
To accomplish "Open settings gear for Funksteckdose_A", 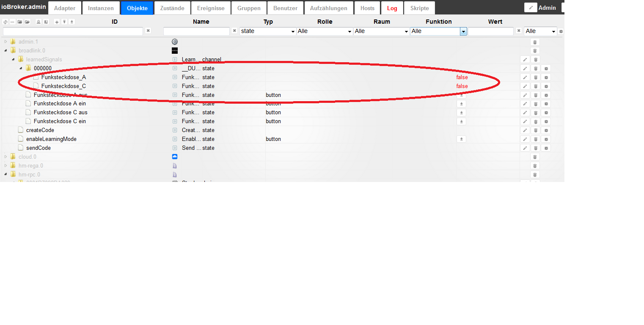I will point(546,77).
